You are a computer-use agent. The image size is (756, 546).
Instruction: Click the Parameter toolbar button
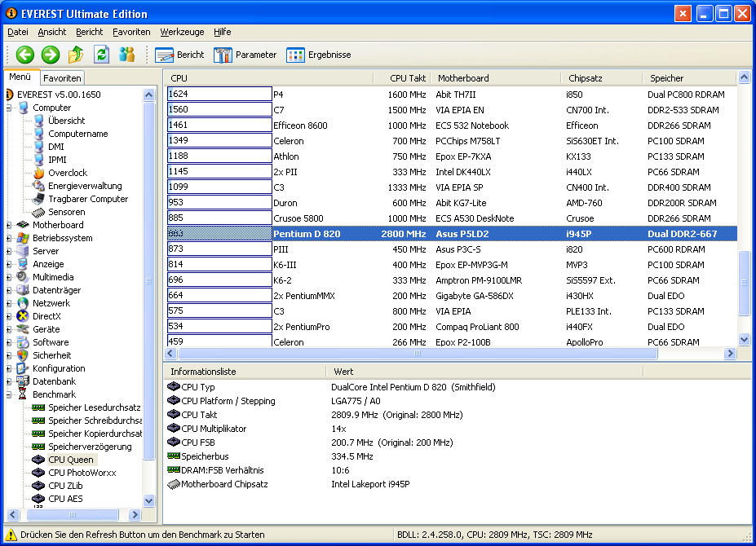(x=245, y=55)
